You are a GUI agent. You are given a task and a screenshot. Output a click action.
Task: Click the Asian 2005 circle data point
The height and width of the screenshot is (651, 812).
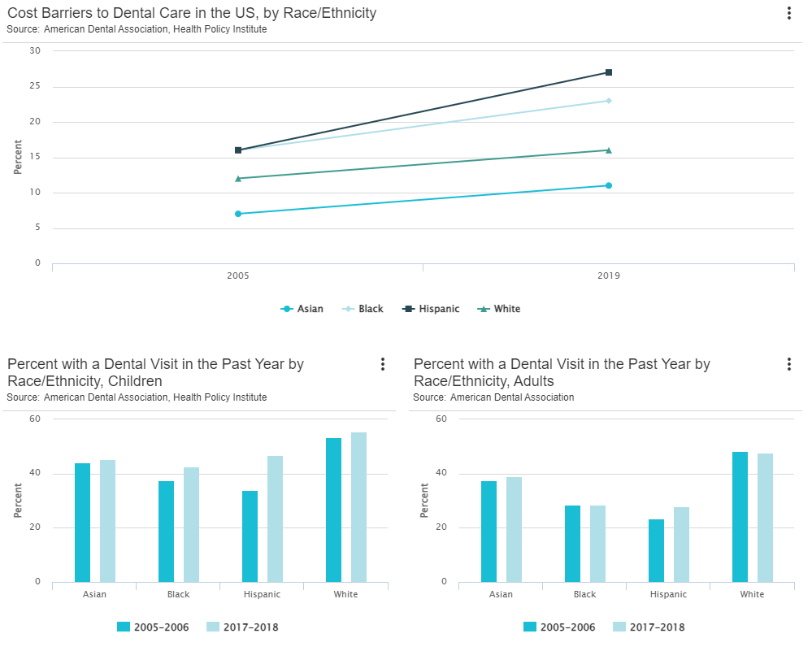coord(238,214)
